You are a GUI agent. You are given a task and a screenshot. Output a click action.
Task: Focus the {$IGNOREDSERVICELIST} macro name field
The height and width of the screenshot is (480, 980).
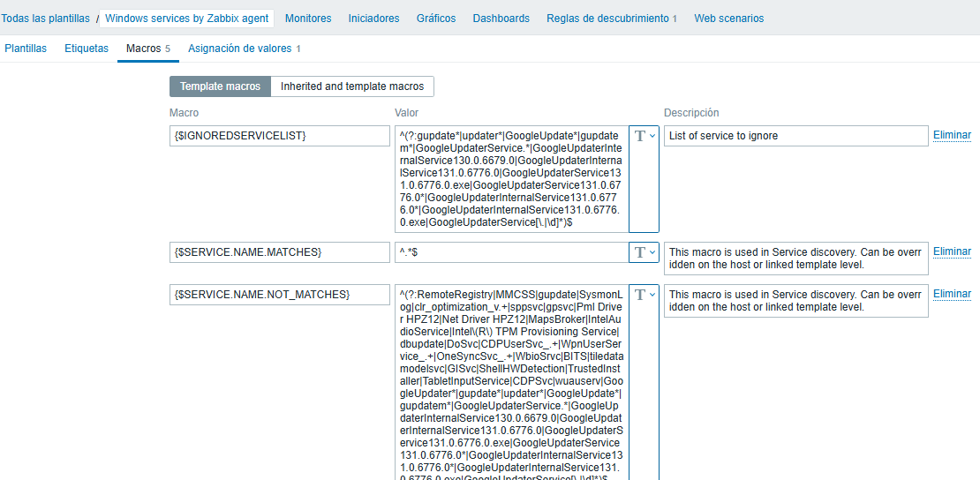point(279,136)
